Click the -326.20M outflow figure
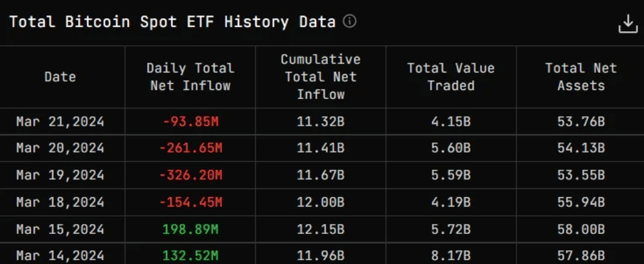This screenshot has width=644, height=264. pyautogui.click(x=190, y=175)
